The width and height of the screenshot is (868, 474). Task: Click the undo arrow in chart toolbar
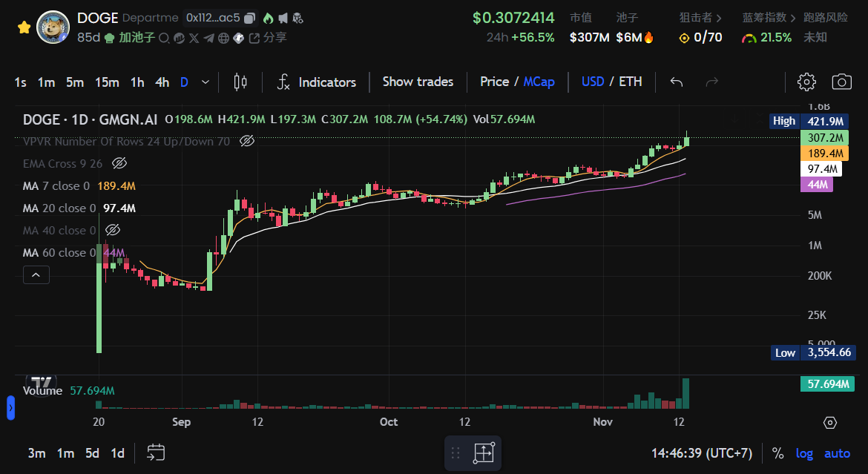[x=676, y=82]
